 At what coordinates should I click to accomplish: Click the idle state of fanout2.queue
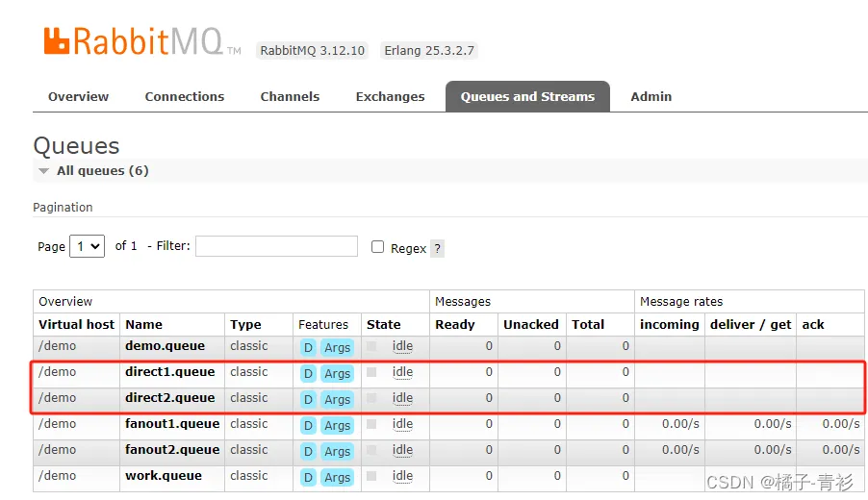pos(402,450)
